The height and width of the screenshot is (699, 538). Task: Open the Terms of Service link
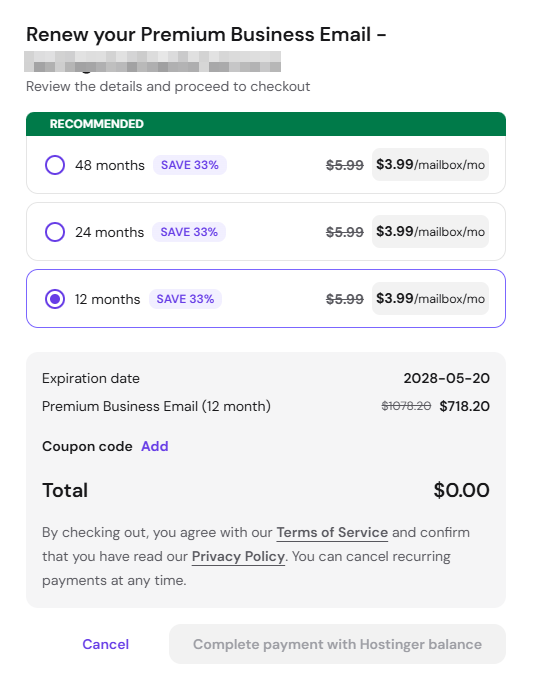point(332,532)
